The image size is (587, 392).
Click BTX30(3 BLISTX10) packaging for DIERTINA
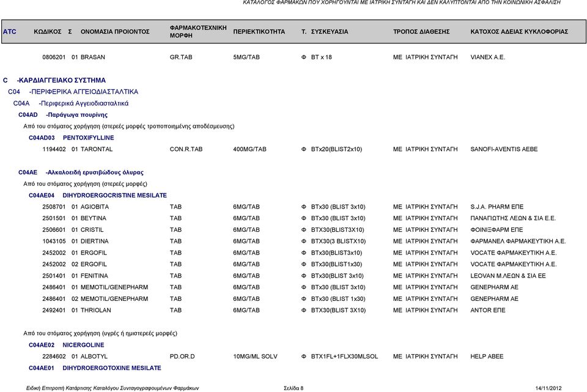338,241
